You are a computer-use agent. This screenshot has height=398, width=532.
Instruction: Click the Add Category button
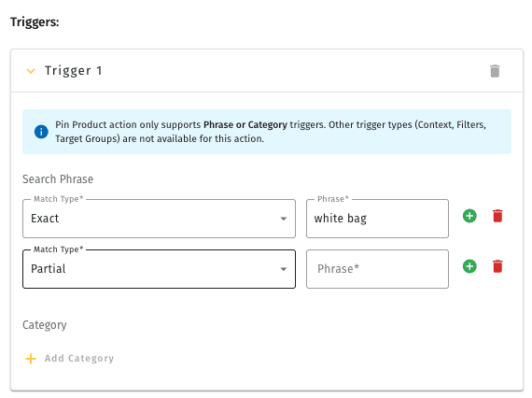click(x=70, y=358)
